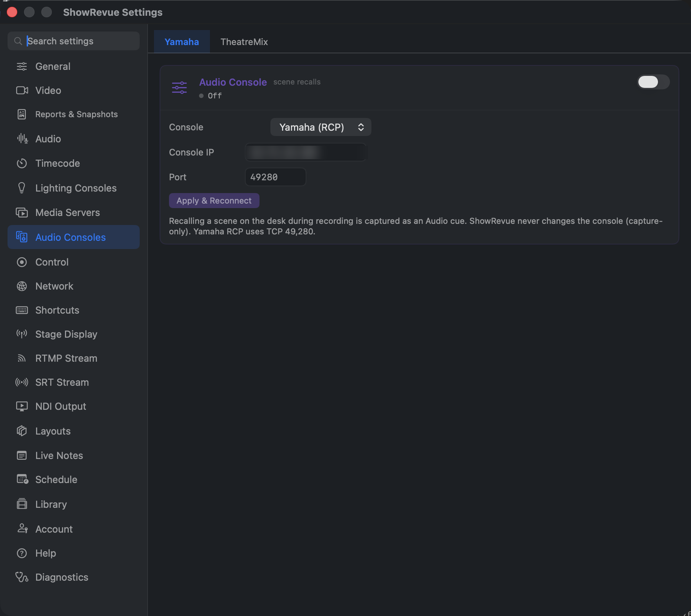The image size is (691, 616).
Task: Click the Live Notes icon
Action: pos(22,455)
